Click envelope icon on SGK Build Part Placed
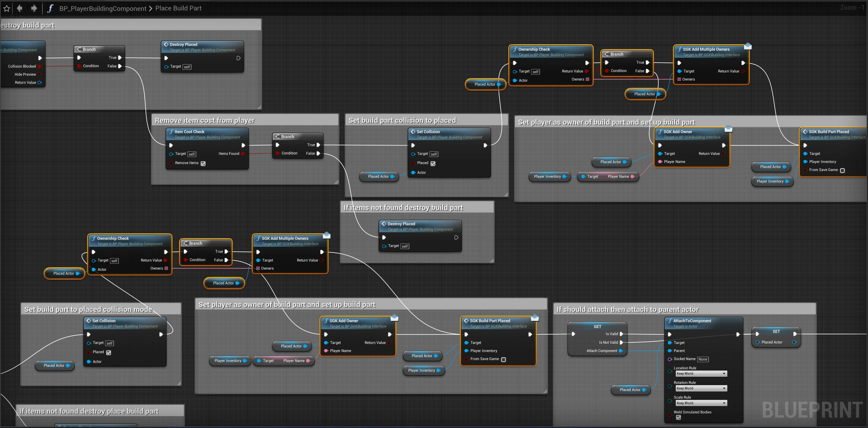The width and height of the screenshot is (868, 428). pyautogui.click(x=535, y=318)
